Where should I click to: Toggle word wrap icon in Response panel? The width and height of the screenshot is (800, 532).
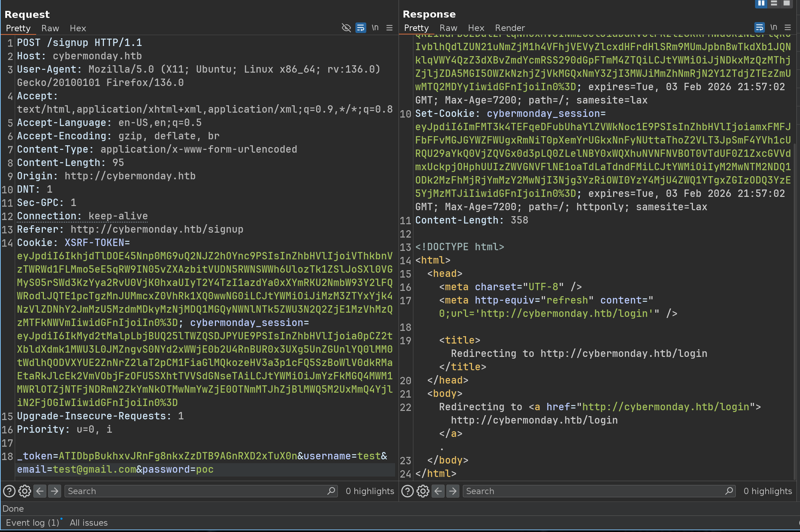tap(759, 27)
